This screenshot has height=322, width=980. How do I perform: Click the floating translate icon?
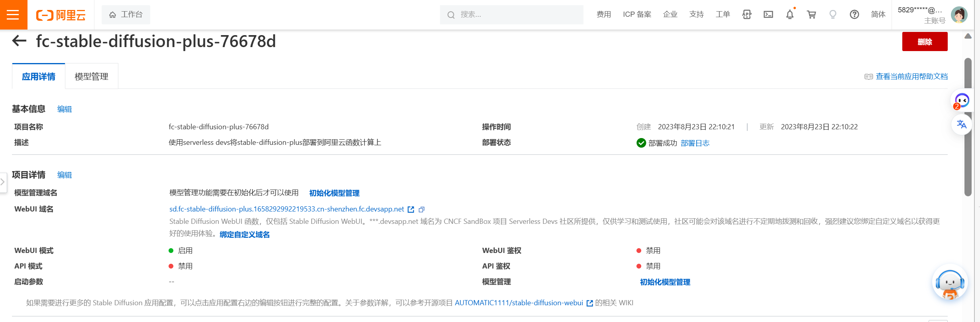click(962, 124)
